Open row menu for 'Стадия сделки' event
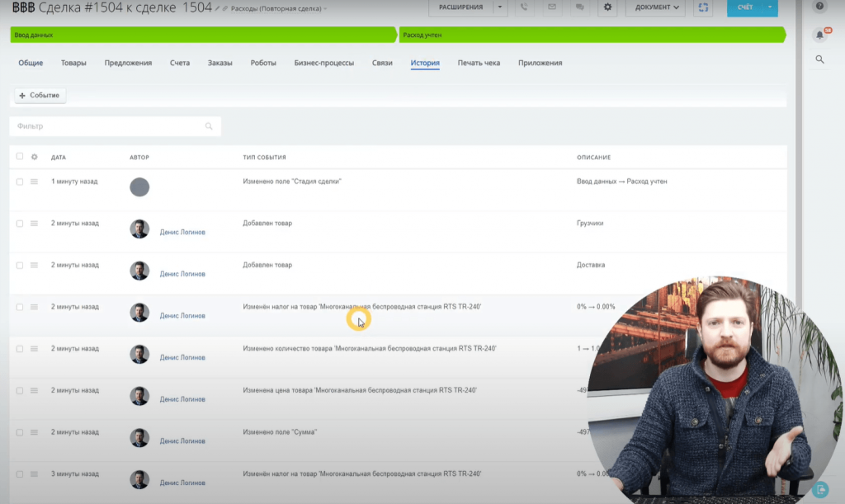The image size is (845, 504). (x=34, y=182)
